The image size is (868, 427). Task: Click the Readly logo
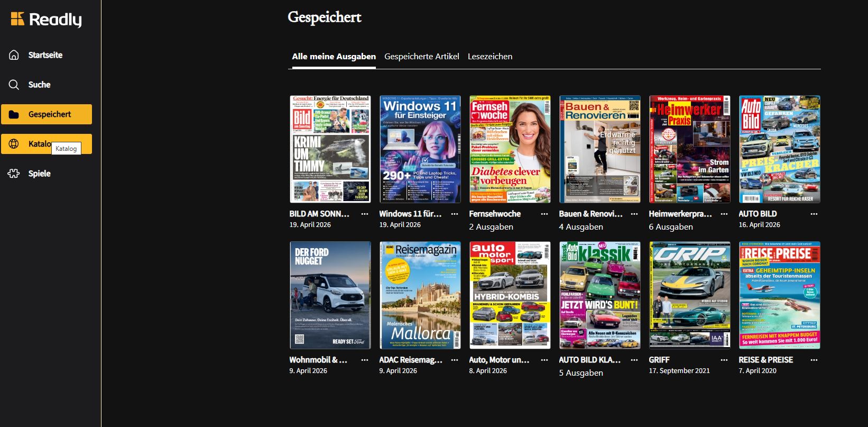point(46,20)
